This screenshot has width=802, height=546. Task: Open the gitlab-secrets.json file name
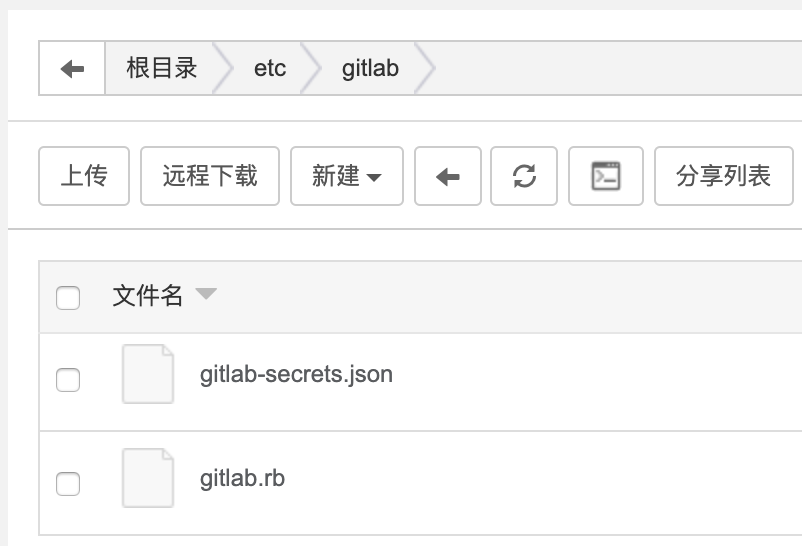tap(296, 375)
